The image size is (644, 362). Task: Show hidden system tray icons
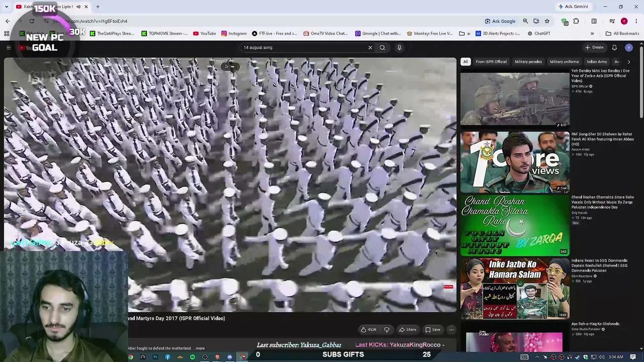point(536,357)
